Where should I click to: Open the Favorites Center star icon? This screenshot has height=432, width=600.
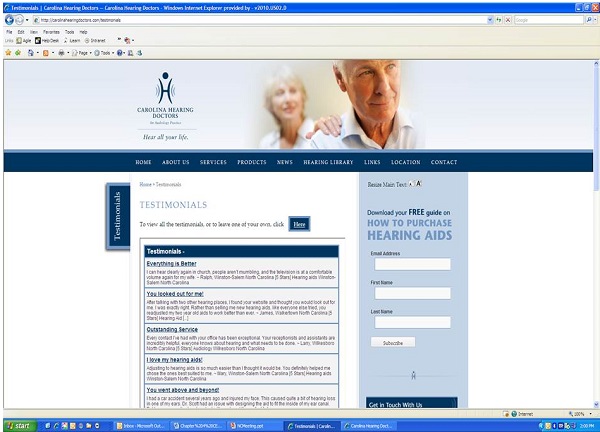[x=7, y=52]
